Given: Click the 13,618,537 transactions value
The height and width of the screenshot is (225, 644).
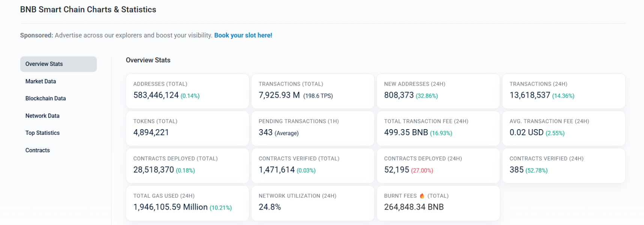Looking at the screenshot, I should click(530, 95).
